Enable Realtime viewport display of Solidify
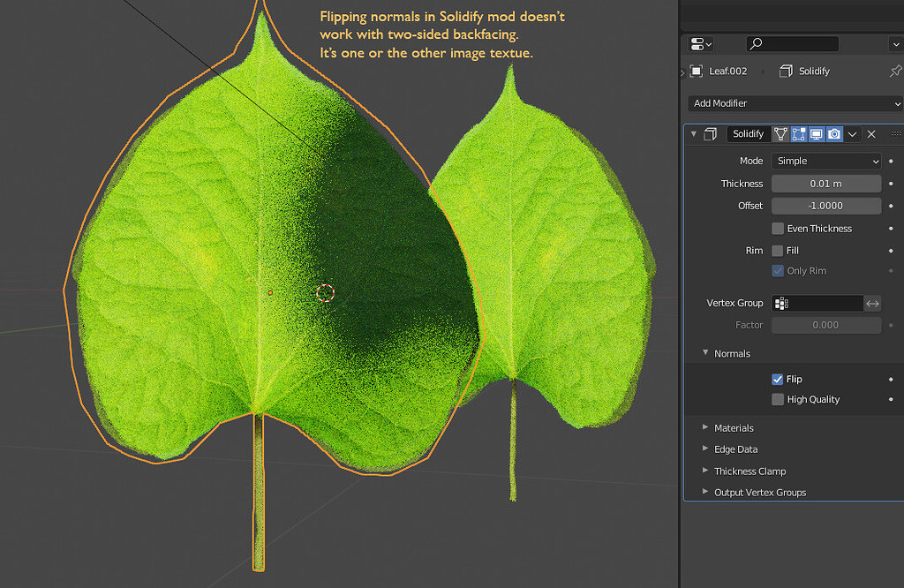This screenshot has height=588, width=904. (x=817, y=133)
